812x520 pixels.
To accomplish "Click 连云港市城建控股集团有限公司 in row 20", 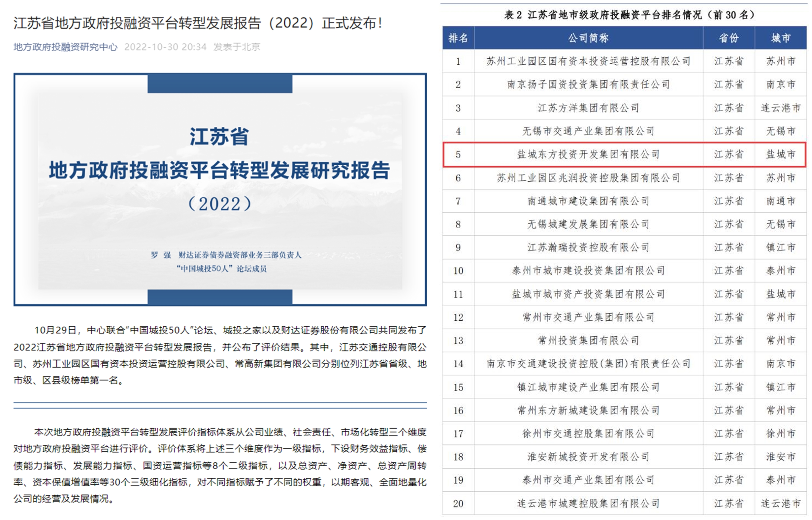I will 588,504.
